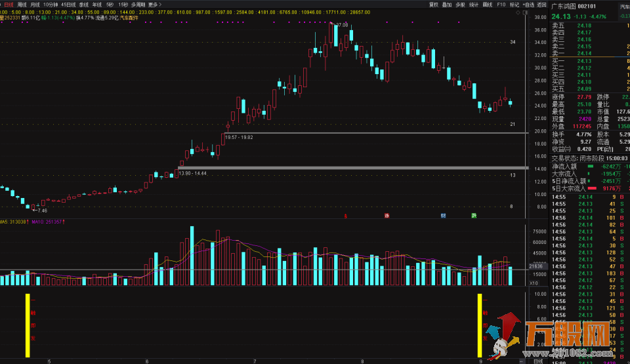Switch to the 月线 monthly period tab
The width and height of the screenshot is (630, 364).
click(35, 5)
